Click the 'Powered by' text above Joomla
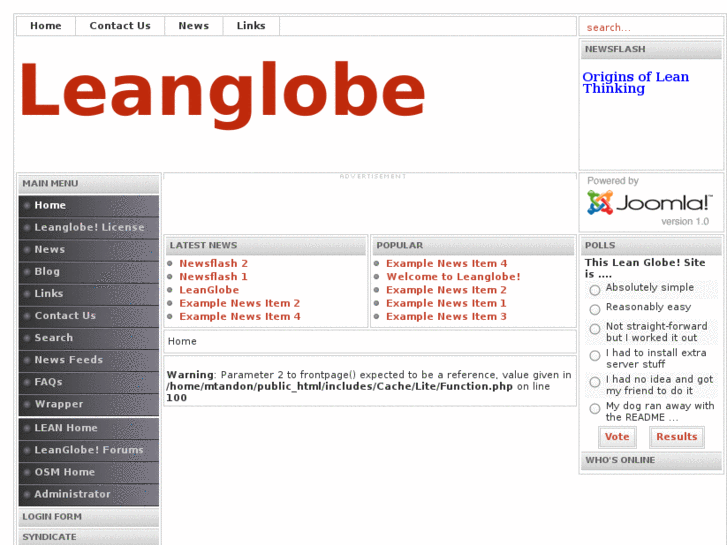 pyautogui.click(x=613, y=181)
